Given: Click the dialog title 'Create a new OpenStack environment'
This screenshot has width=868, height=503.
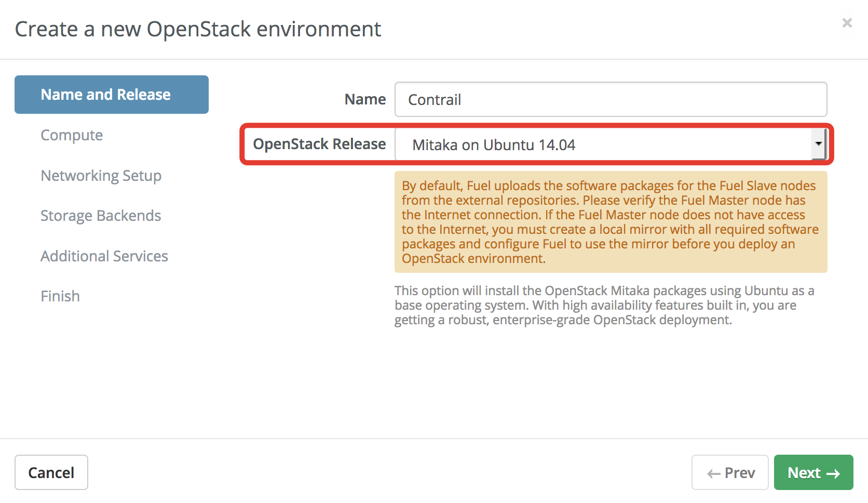Looking at the screenshot, I should pyautogui.click(x=198, y=29).
